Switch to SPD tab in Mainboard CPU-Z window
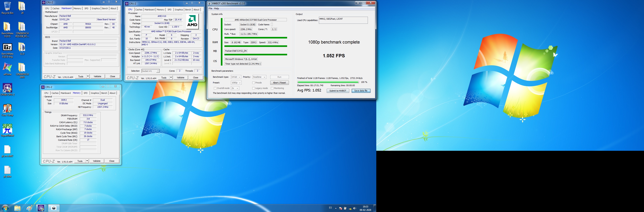 (86, 8)
